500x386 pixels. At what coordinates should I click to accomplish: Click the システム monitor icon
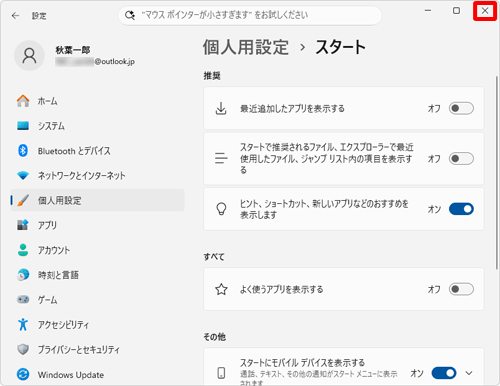(x=23, y=126)
